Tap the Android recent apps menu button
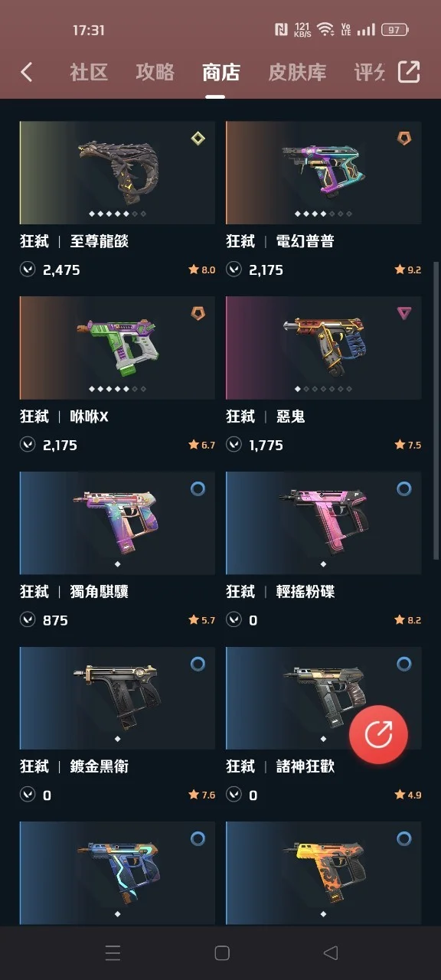This screenshot has width=441, height=980. (x=113, y=952)
